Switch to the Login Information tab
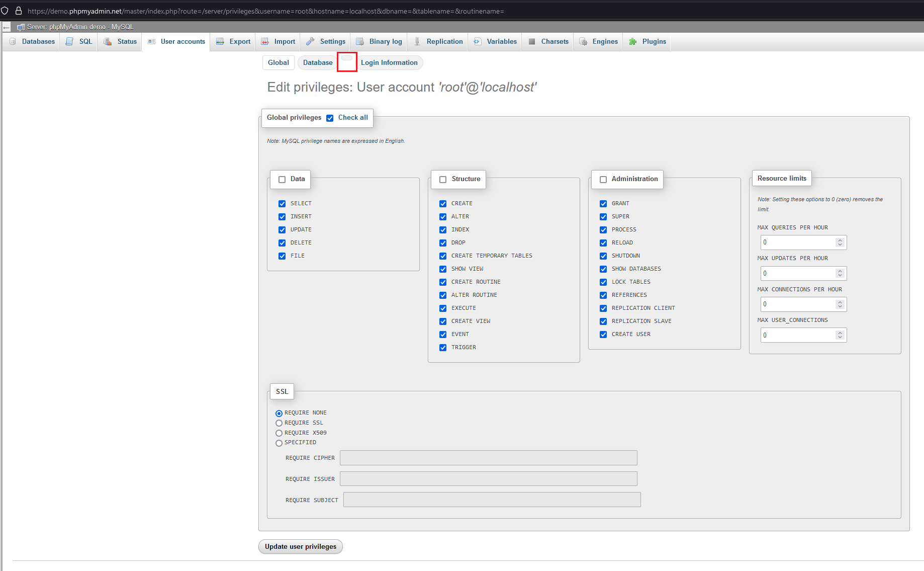 click(390, 62)
